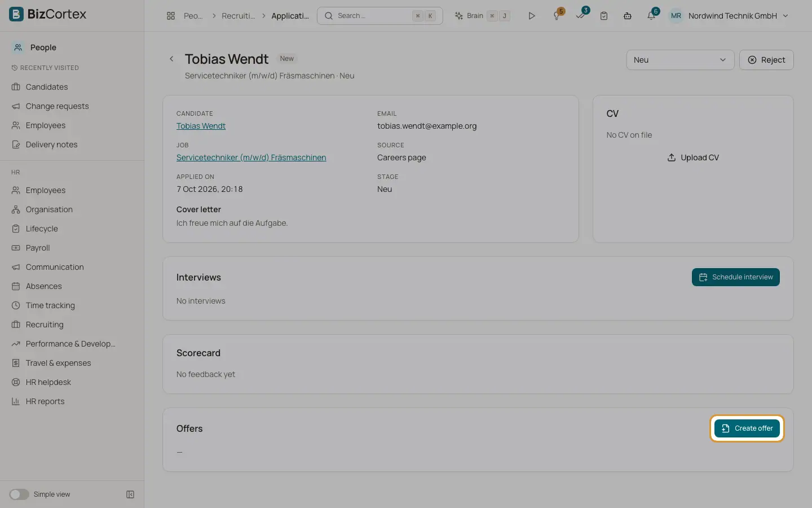The height and width of the screenshot is (508, 812).
Task: Open Organisation in the sidebar
Action: pyautogui.click(x=72, y=209)
